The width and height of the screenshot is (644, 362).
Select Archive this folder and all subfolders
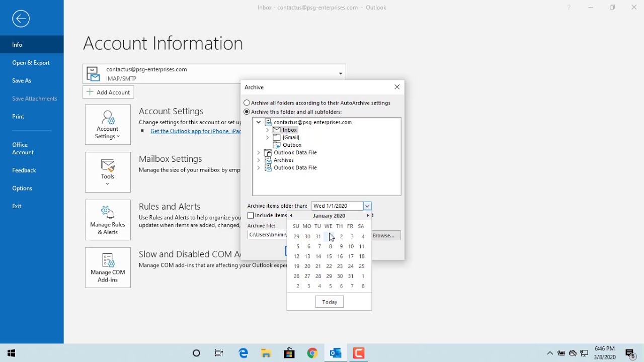click(x=247, y=112)
